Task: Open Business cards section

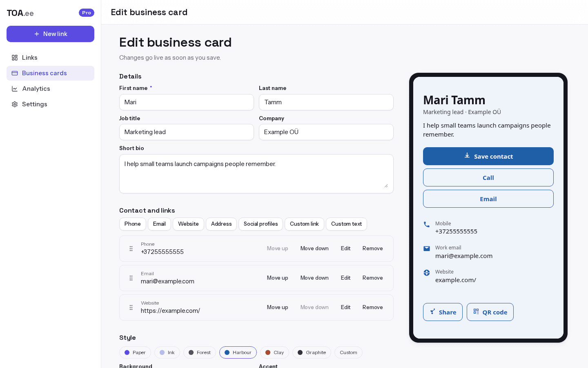Action: pos(50,73)
